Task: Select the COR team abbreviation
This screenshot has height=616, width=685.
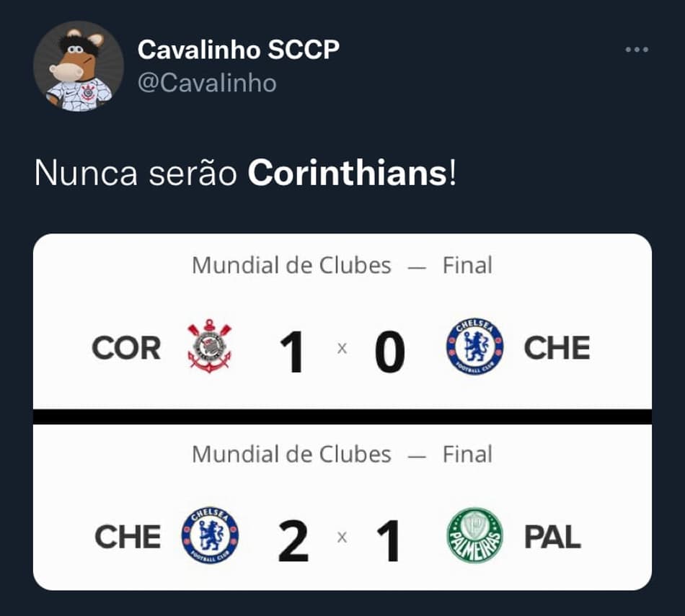Action: [126, 349]
